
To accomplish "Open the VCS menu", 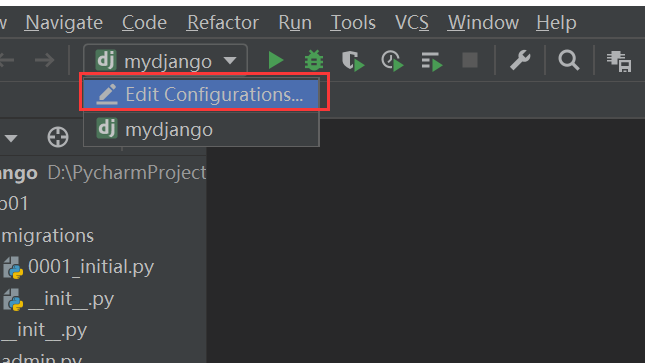I will (412, 23).
